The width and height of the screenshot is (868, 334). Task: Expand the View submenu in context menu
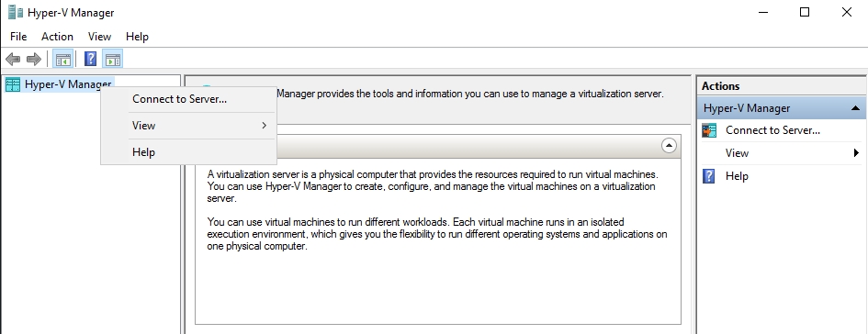pos(188,126)
